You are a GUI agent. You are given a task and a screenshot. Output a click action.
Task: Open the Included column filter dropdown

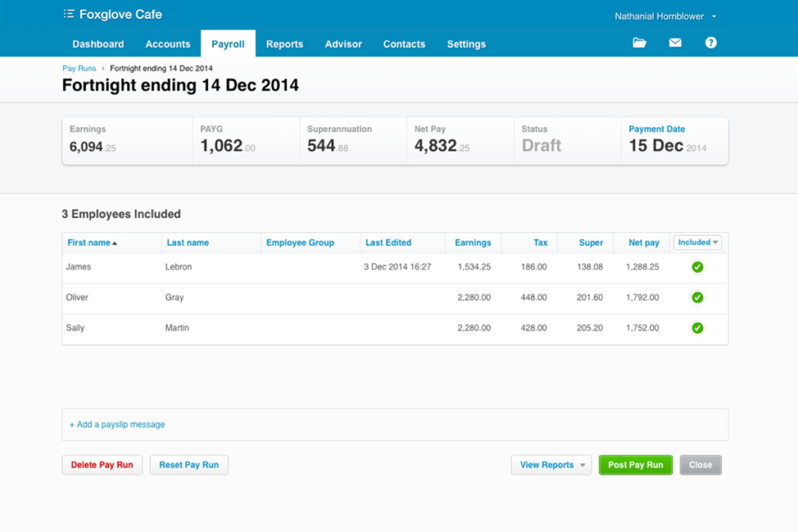tap(697, 242)
